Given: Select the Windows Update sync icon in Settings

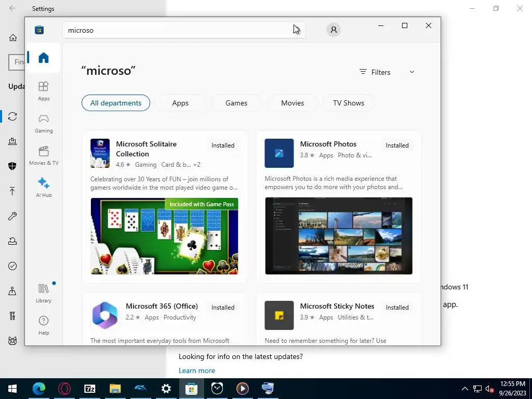Looking at the screenshot, I should tap(12, 116).
